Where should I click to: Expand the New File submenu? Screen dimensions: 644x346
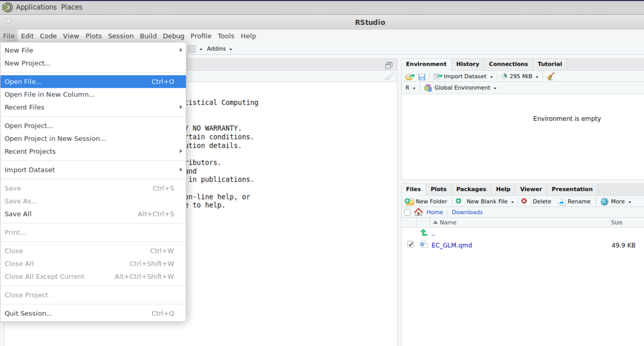click(93, 50)
